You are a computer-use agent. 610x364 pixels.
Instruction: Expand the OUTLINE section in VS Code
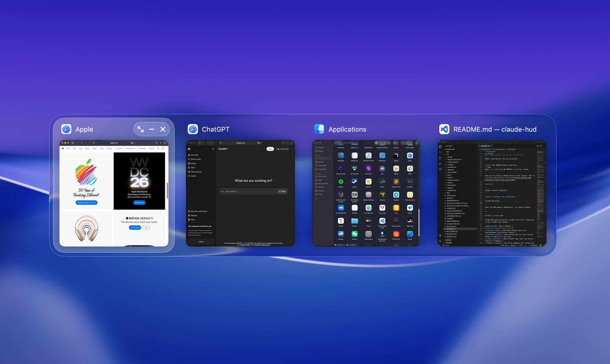coord(448,240)
